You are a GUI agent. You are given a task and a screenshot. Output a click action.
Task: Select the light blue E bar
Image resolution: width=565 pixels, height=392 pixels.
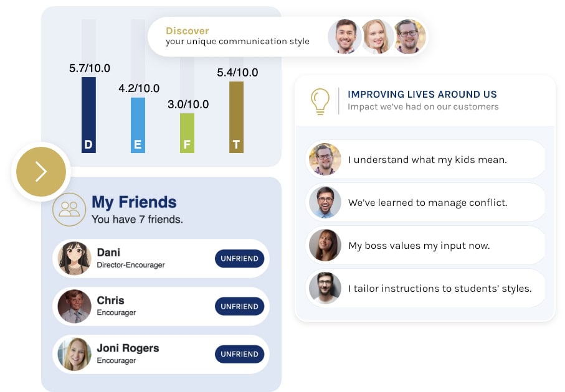(x=138, y=125)
